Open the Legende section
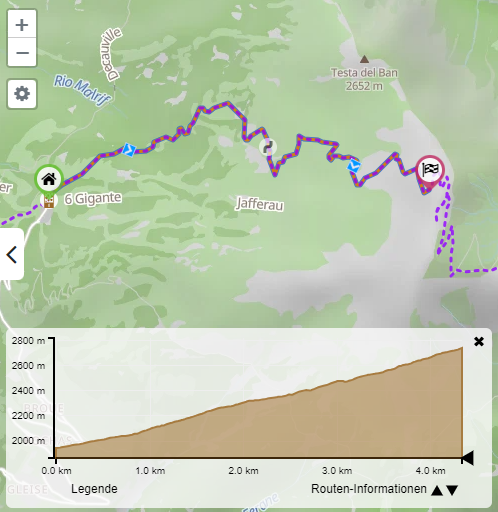The height and width of the screenshot is (512, 498). (94, 489)
